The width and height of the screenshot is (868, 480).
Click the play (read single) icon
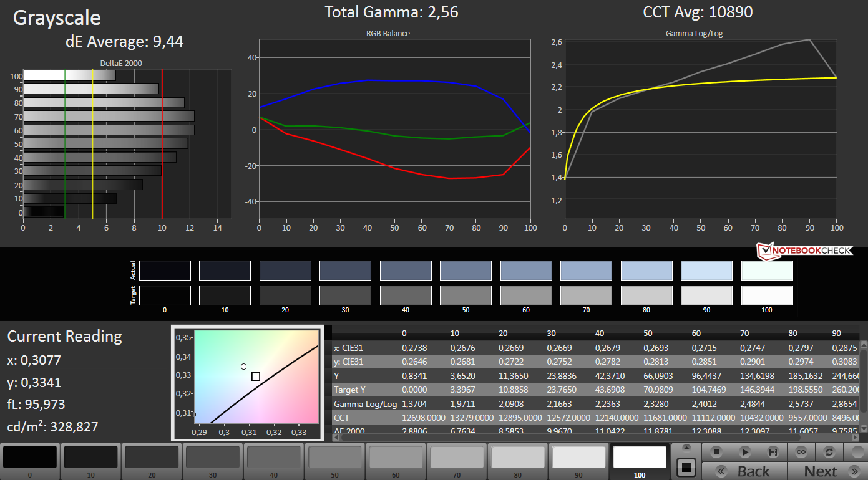click(x=744, y=451)
